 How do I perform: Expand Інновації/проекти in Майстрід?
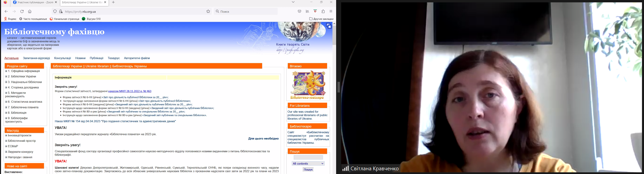coord(6,136)
